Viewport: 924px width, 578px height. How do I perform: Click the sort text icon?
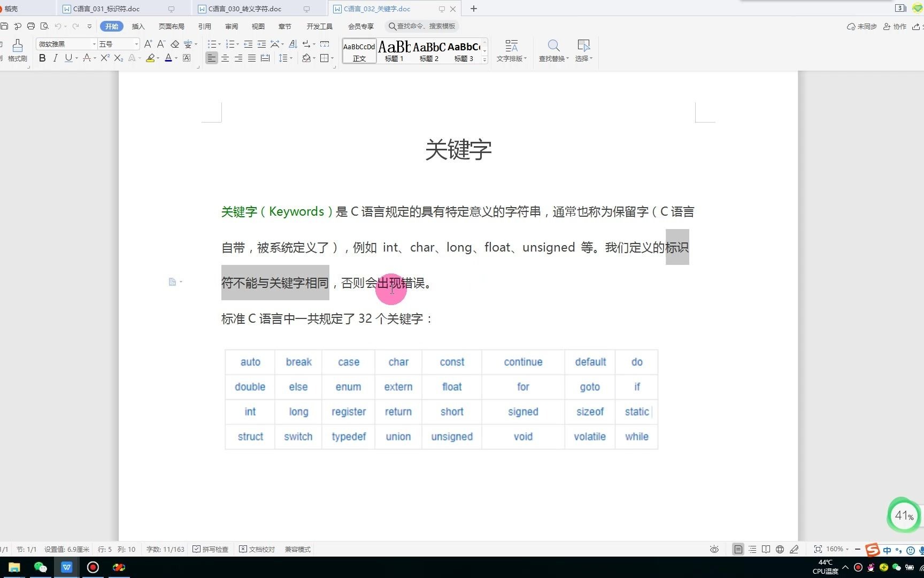pos(293,44)
